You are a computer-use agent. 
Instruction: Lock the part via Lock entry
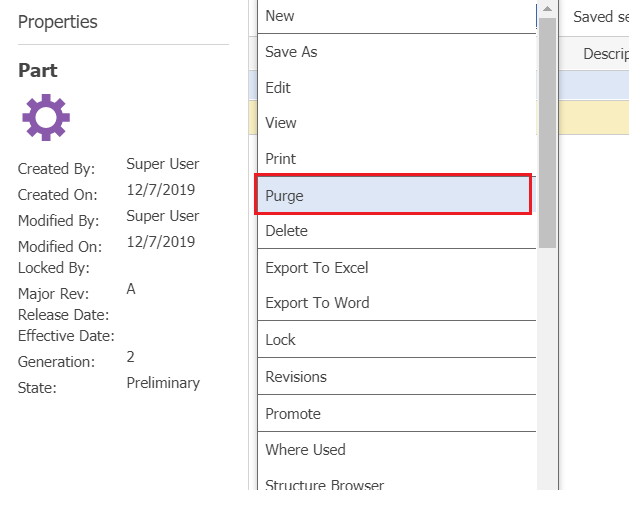(280, 340)
